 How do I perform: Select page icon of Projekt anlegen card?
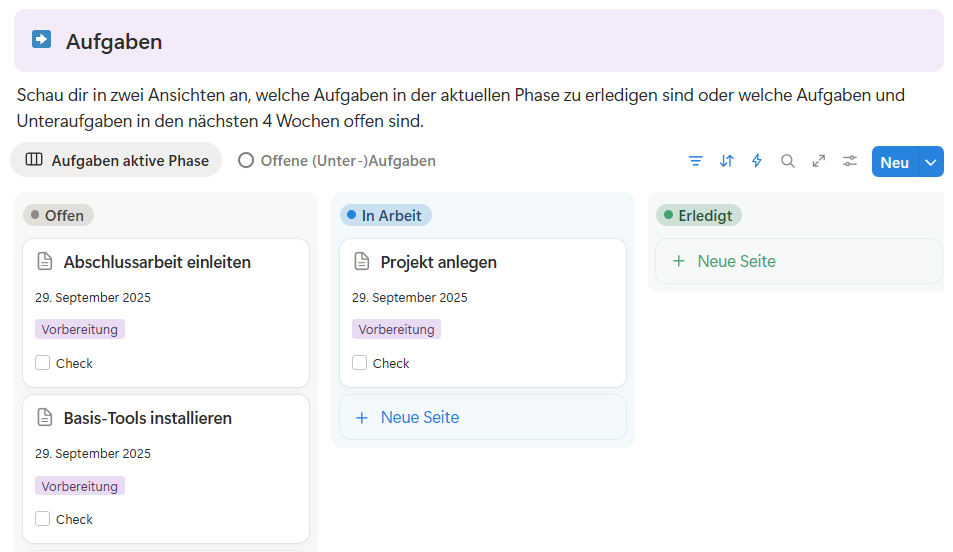click(362, 261)
